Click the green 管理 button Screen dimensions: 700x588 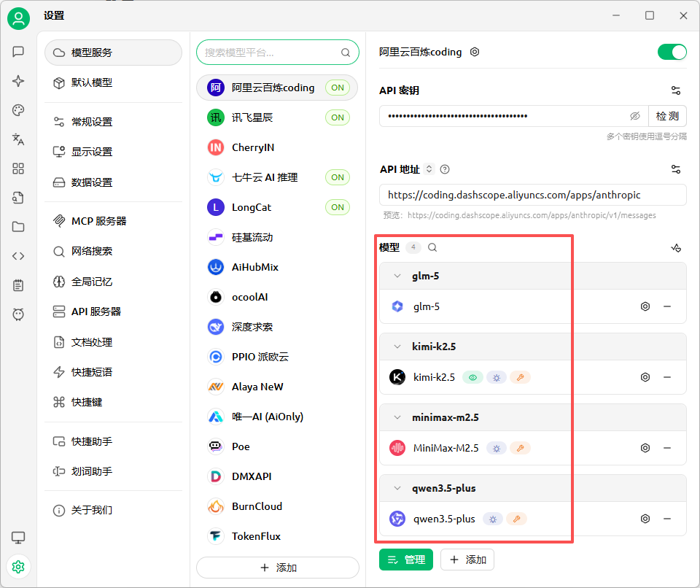pos(405,560)
